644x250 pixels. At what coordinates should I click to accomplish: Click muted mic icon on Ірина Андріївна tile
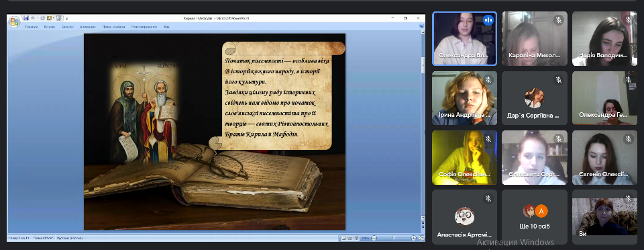pos(488,80)
